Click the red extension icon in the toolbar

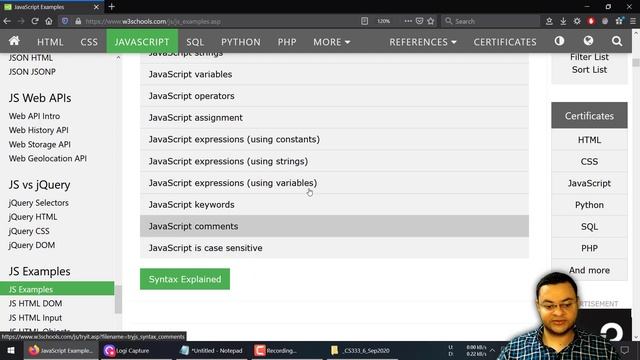point(591,21)
